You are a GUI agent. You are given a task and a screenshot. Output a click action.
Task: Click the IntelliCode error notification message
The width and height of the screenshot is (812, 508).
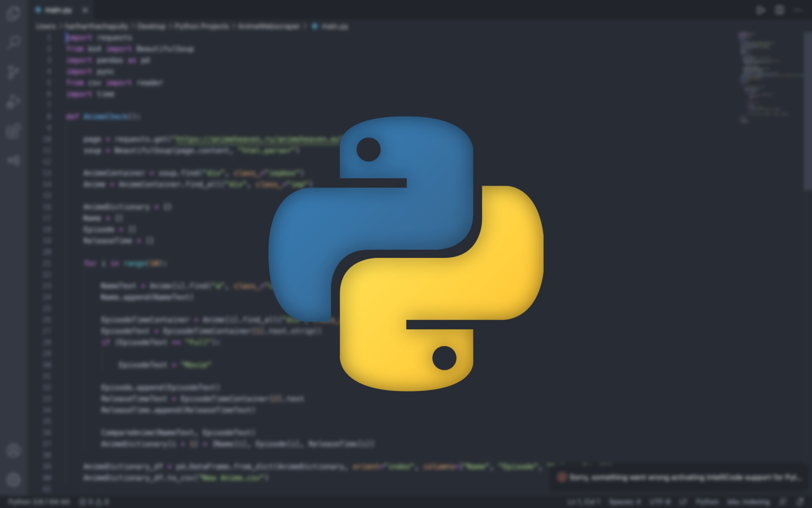(685, 477)
